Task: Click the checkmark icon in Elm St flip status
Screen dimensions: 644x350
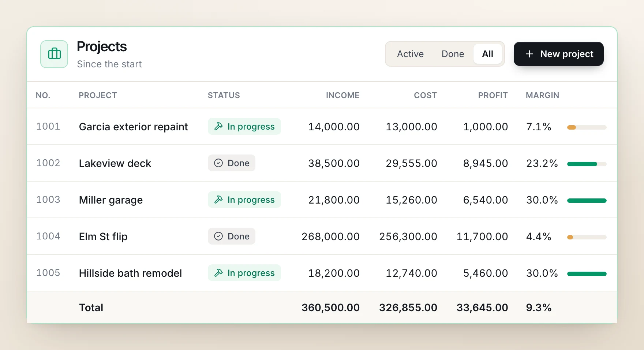Action: pyautogui.click(x=218, y=236)
